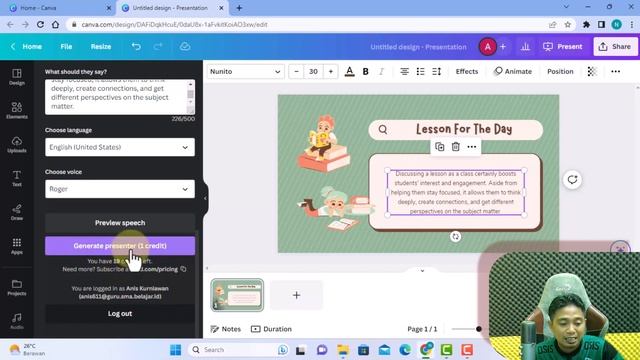Click the Present button
Image resolution: width=640 pixels, height=360 pixels.
[562, 47]
